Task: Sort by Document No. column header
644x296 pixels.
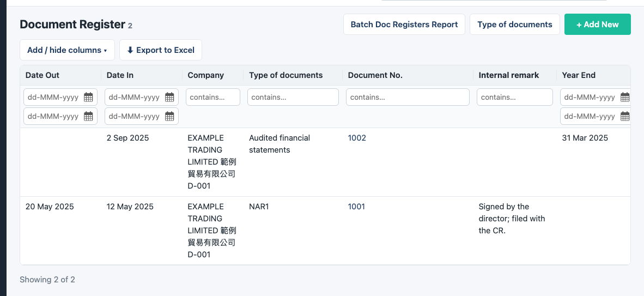Action: [375, 75]
